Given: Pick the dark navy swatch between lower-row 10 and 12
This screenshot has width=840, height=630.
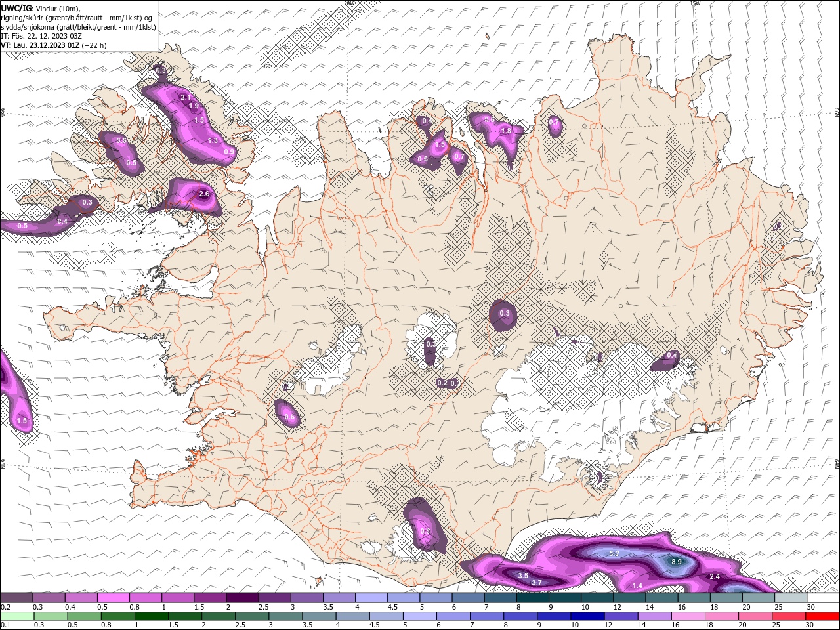Looking at the screenshot, I should click(586, 616).
